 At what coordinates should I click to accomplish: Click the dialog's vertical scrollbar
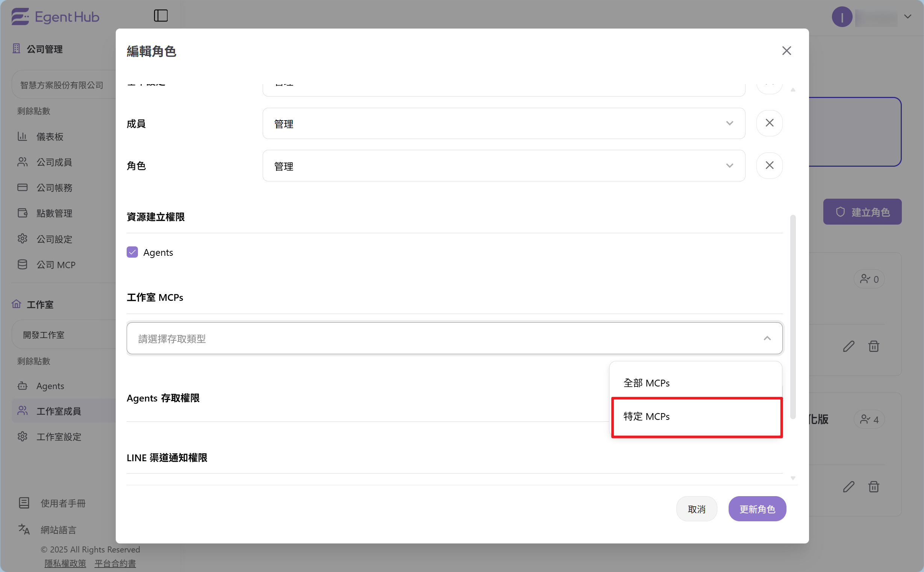[x=792, y=316]
